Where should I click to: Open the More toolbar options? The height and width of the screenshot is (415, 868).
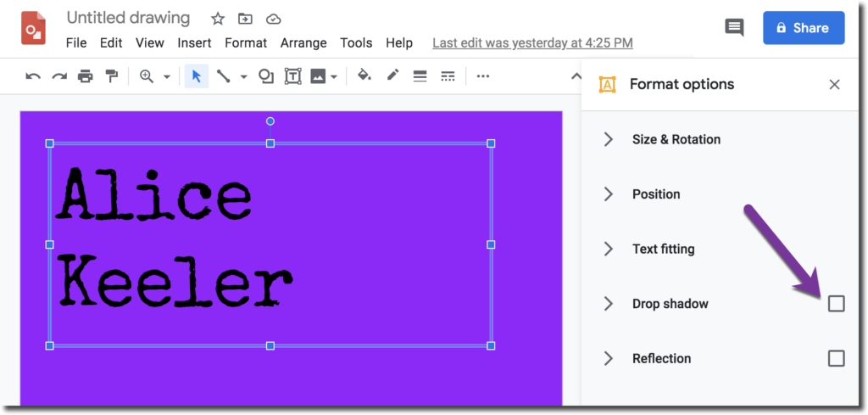click(483, 76)
